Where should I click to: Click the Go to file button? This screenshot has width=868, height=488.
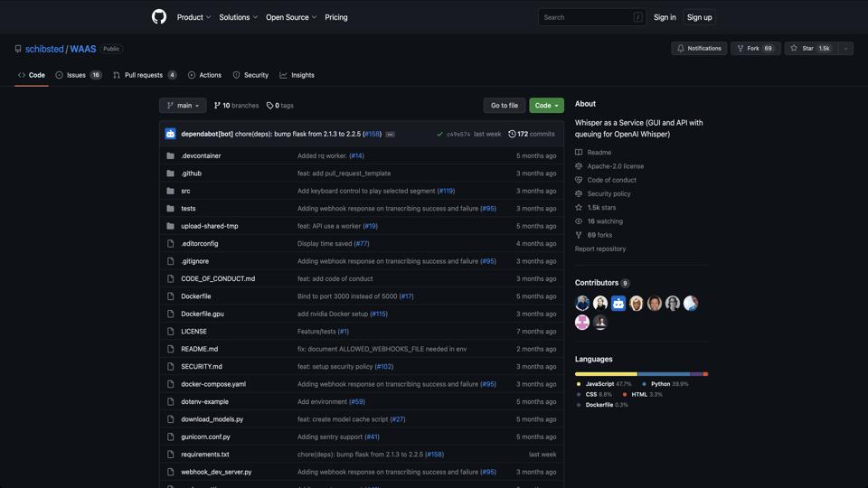pos(504,106)
